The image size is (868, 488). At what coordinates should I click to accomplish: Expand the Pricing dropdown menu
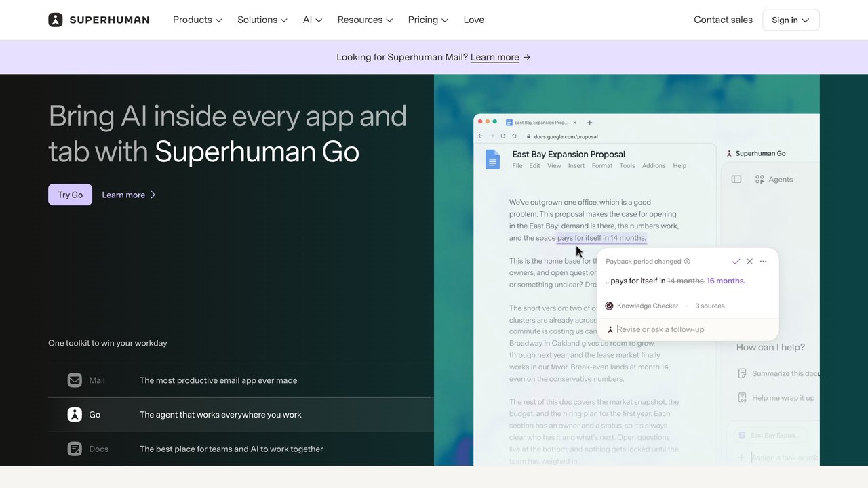(428, 20)
